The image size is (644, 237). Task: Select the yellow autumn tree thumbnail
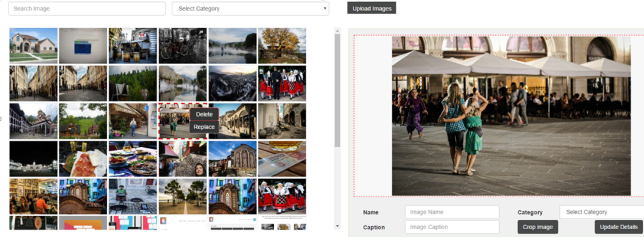coord(282,46)
